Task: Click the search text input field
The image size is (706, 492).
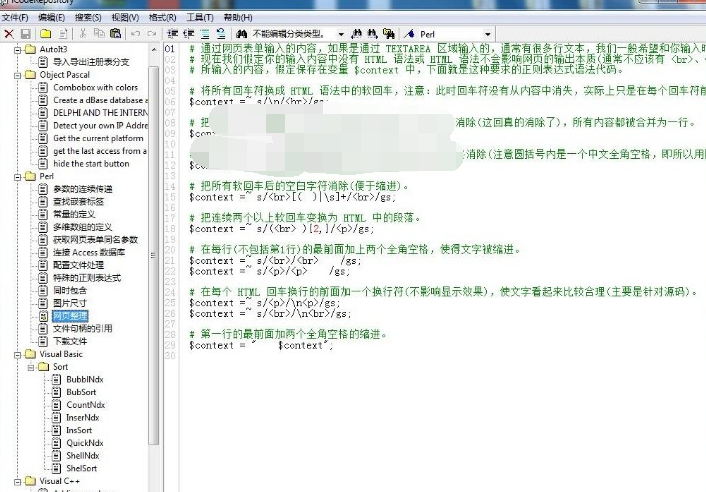Action: pyautogui.click(x=293, y=34)
